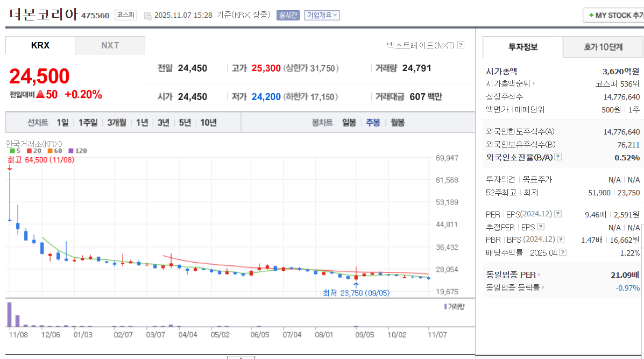Select the 1일 line chart period

(x=63, y=122)
